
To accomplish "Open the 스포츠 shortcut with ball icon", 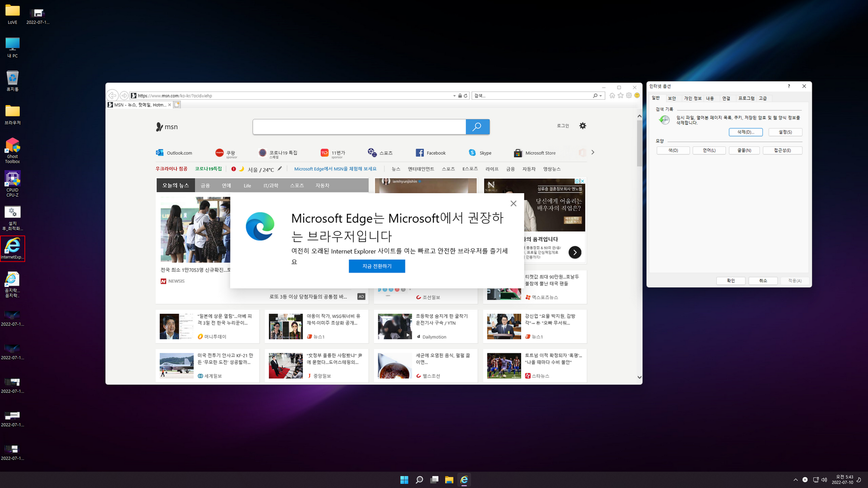I will [x=380, y=153].
